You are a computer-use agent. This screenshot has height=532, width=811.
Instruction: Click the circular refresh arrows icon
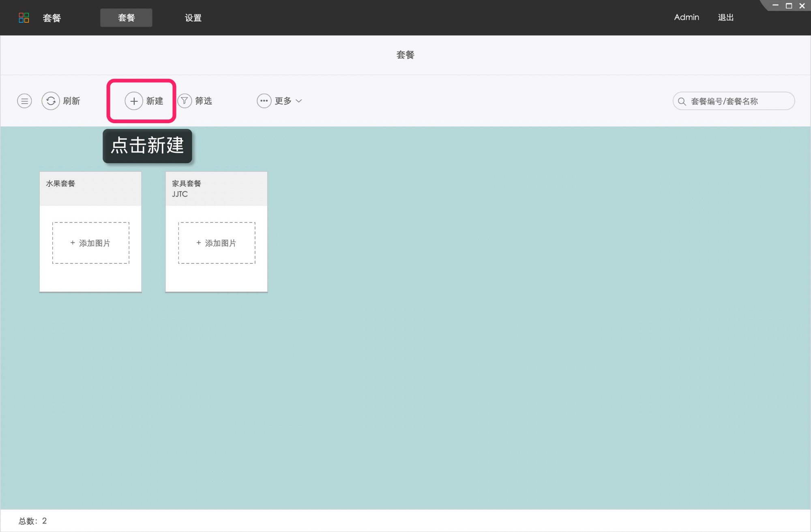click(x=51, y=101)
